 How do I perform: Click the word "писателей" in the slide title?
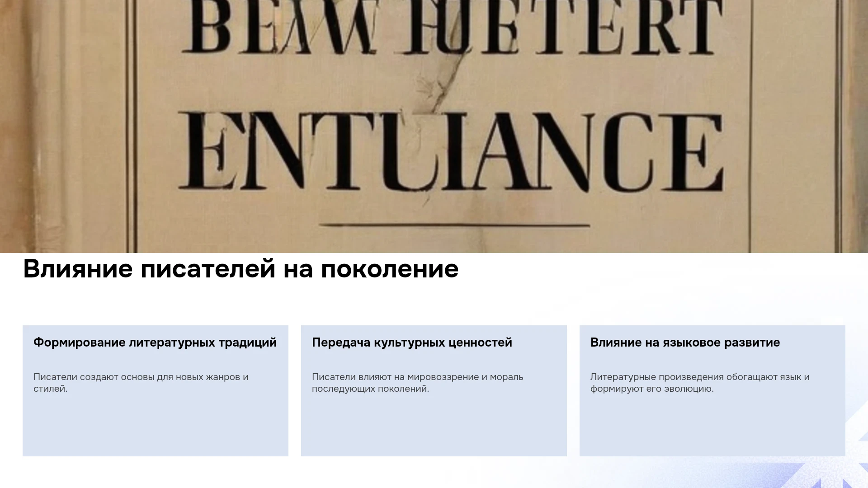tap(208, 269)
